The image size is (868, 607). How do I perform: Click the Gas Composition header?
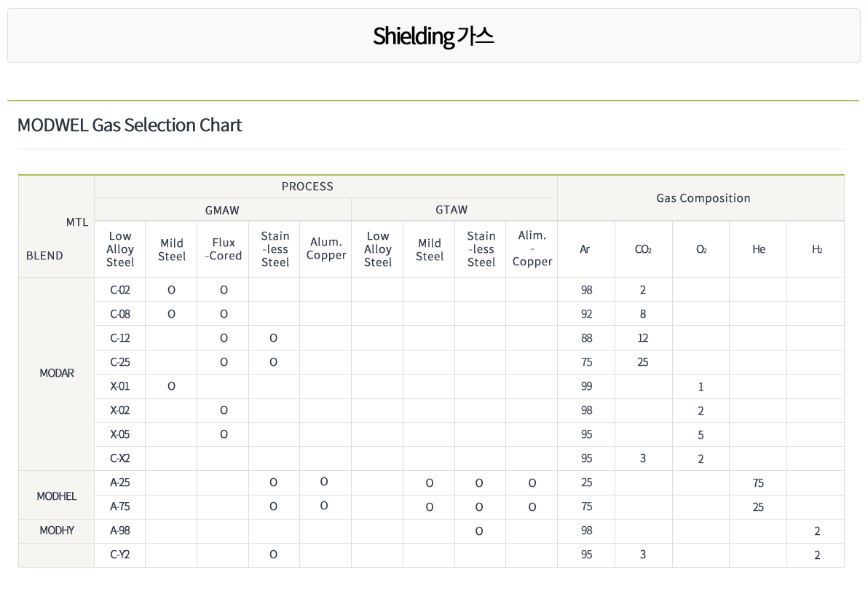pos(703,198)
